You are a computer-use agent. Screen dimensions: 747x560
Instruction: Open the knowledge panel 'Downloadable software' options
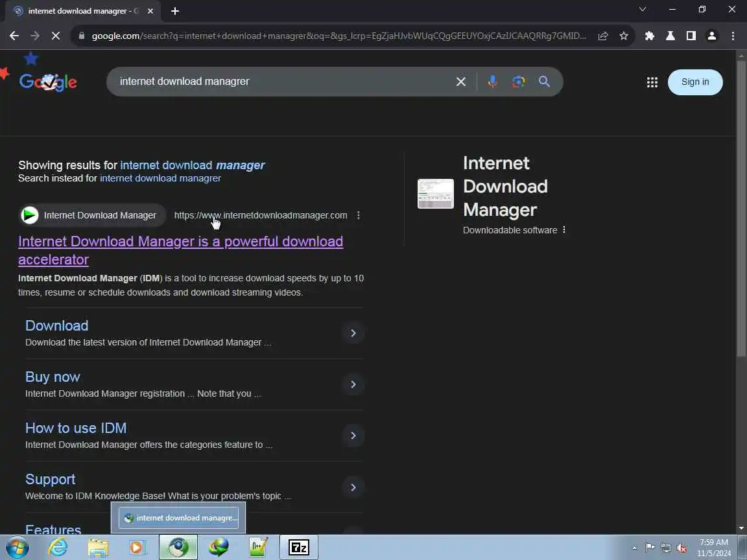pos(564,229)
